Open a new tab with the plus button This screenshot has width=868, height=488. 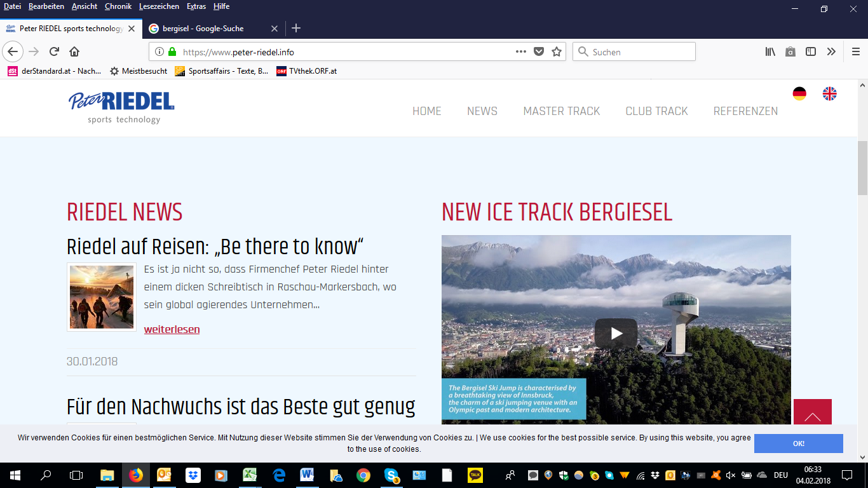pos(296,29)
